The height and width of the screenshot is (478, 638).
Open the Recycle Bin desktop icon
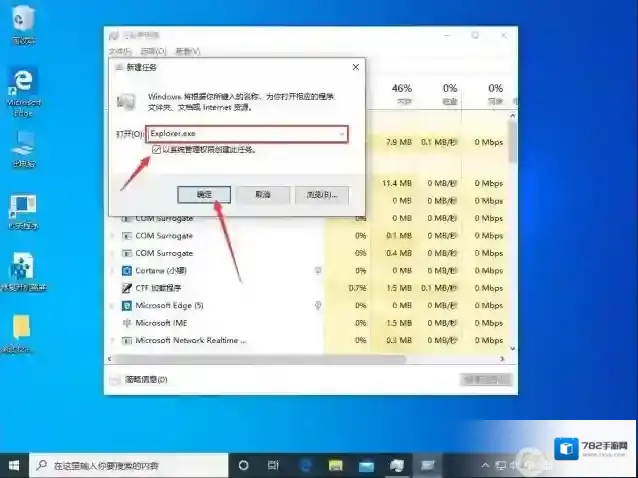[x=23, y=24]
